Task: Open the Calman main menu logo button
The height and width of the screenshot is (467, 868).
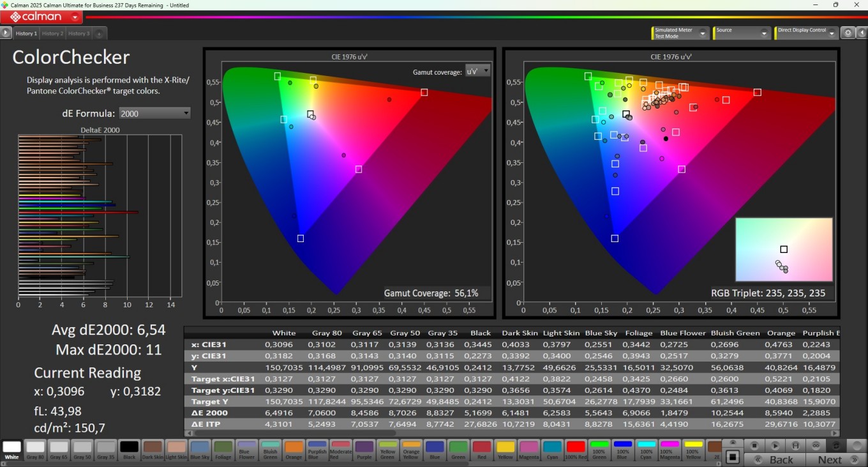Action: pos(42,17)
